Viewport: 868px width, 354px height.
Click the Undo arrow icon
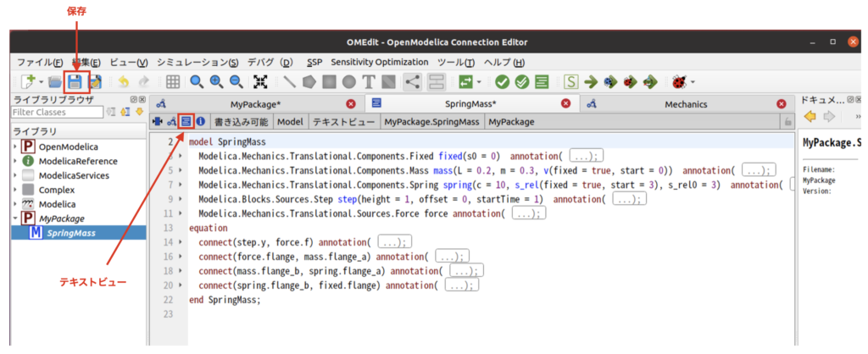pos(124,82)
